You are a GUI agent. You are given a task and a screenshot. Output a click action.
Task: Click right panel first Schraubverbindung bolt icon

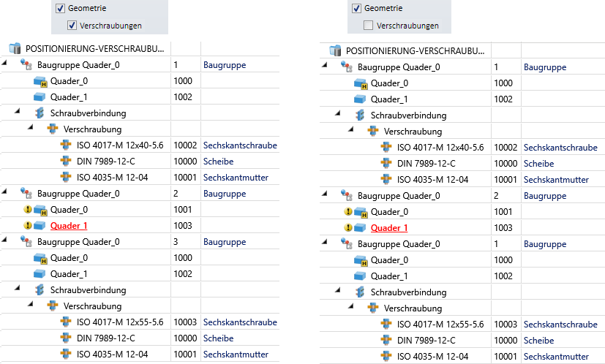pos(360,115)
